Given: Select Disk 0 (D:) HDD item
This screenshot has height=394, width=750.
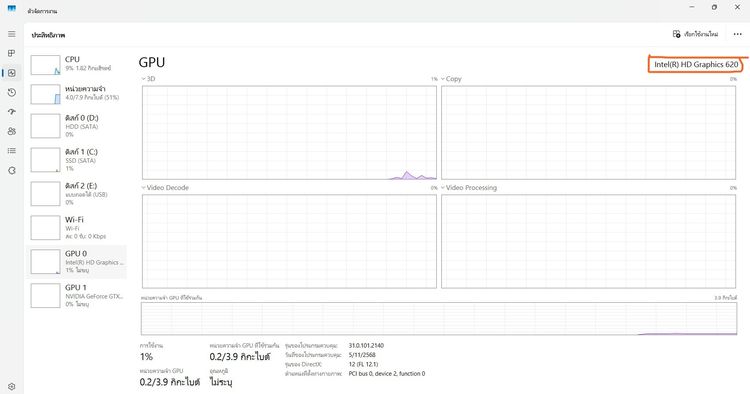Looking at the screenshot, I should [77, 126].
